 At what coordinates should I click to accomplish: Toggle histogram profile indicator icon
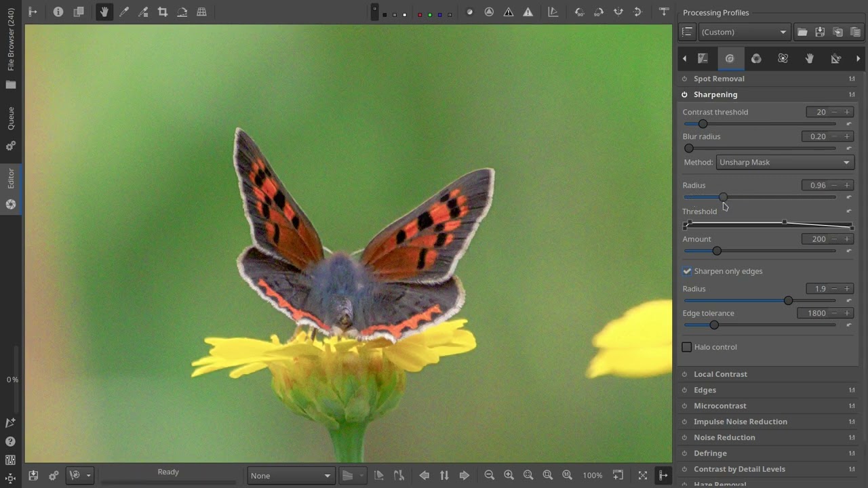(x=553, y=12)
